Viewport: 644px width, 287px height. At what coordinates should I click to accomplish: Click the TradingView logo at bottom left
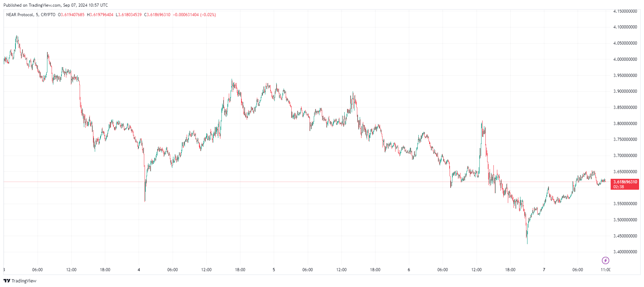coord(20,281)
